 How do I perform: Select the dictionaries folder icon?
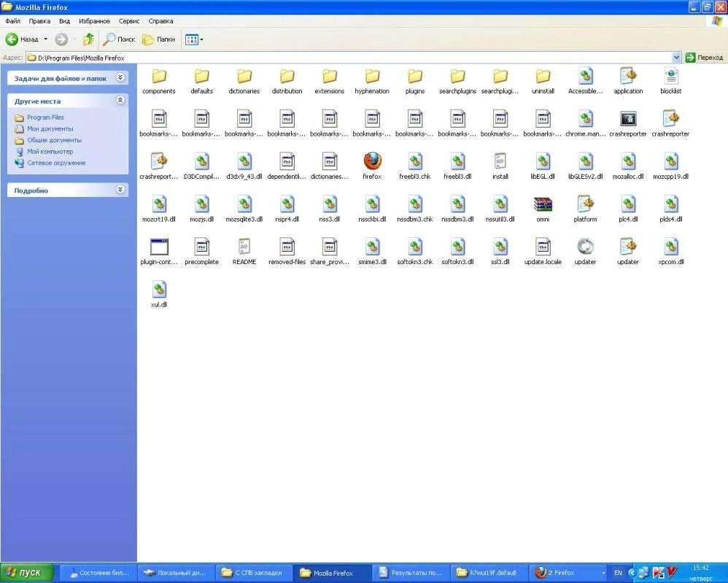(x=244, y=76)
